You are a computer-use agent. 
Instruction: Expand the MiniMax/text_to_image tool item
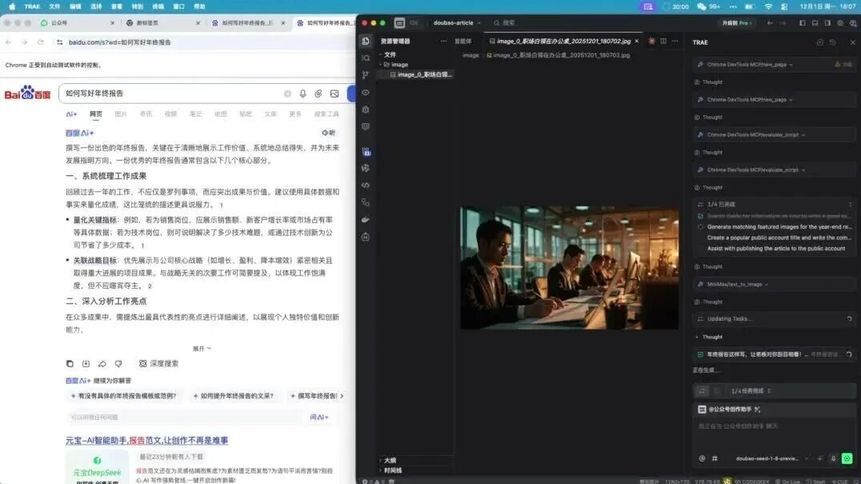click(x=773, y=285)
